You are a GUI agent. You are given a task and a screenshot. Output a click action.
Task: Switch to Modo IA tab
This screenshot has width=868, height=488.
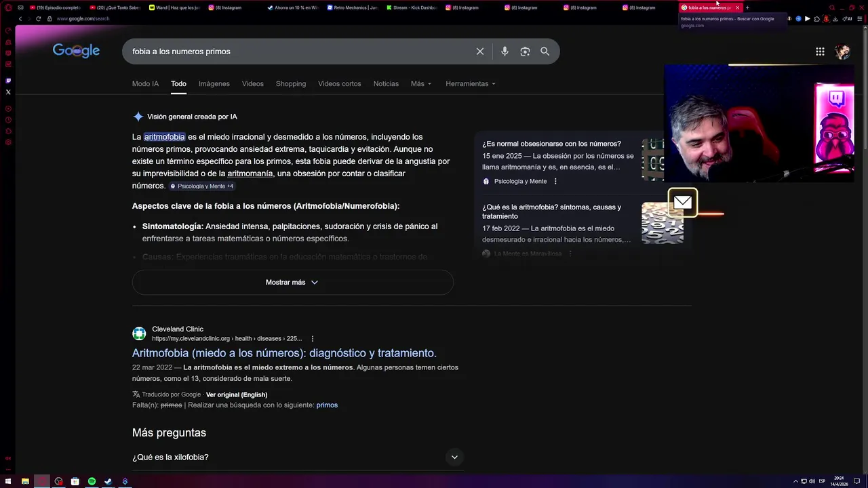(x=145, y=83)
